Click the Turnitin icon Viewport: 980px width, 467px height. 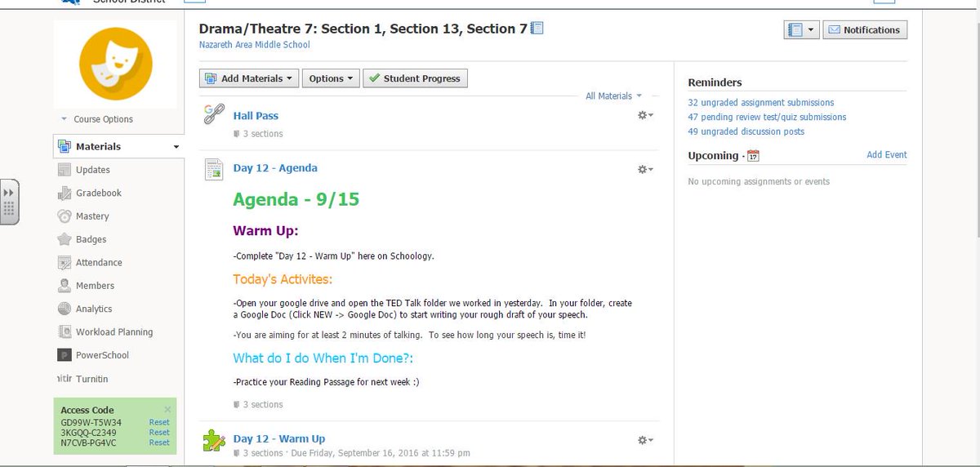click(x=65, y=380)
